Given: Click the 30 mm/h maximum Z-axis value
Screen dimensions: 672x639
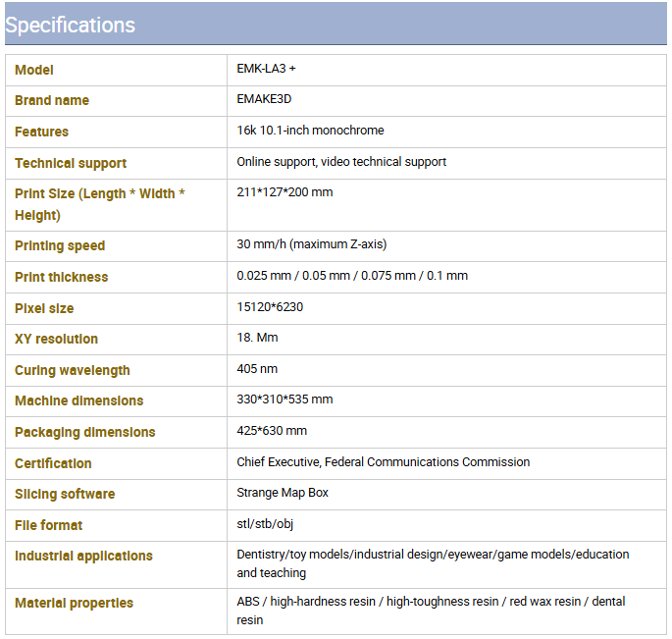Looking at the screenshot, I should point(312,244).
